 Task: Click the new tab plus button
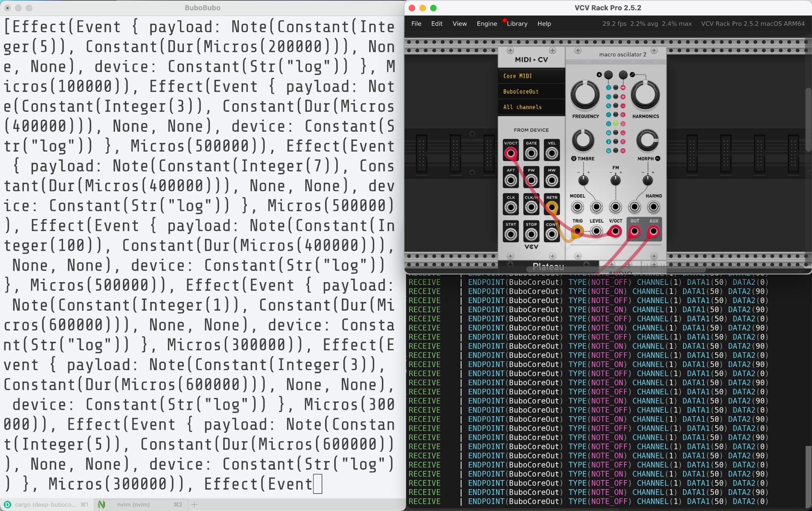194,505
